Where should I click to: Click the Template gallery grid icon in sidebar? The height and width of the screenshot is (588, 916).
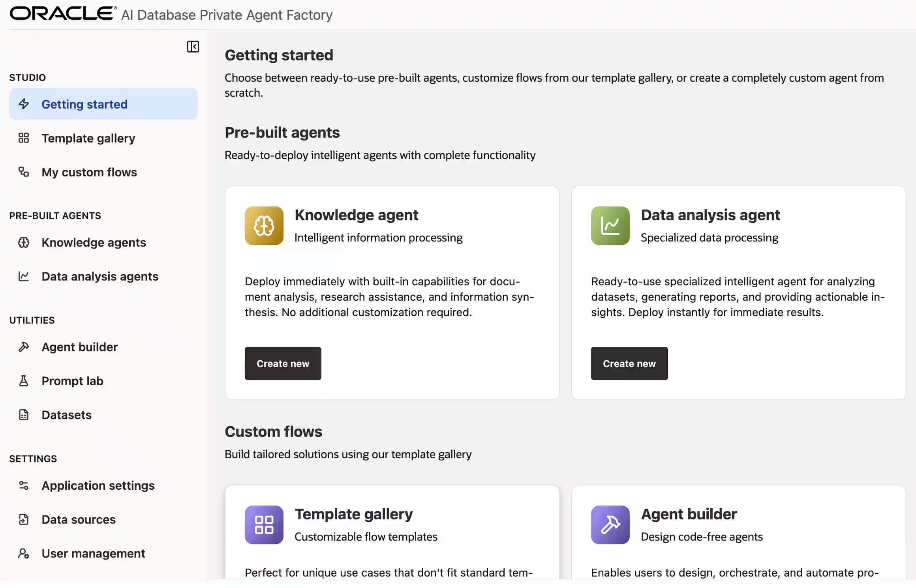[x=24, y=138]
